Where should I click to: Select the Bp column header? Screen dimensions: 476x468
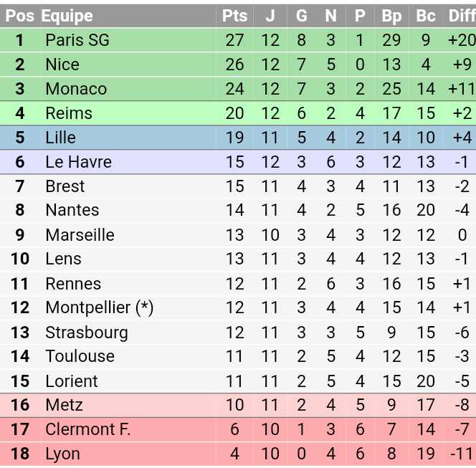pos(391,16)
